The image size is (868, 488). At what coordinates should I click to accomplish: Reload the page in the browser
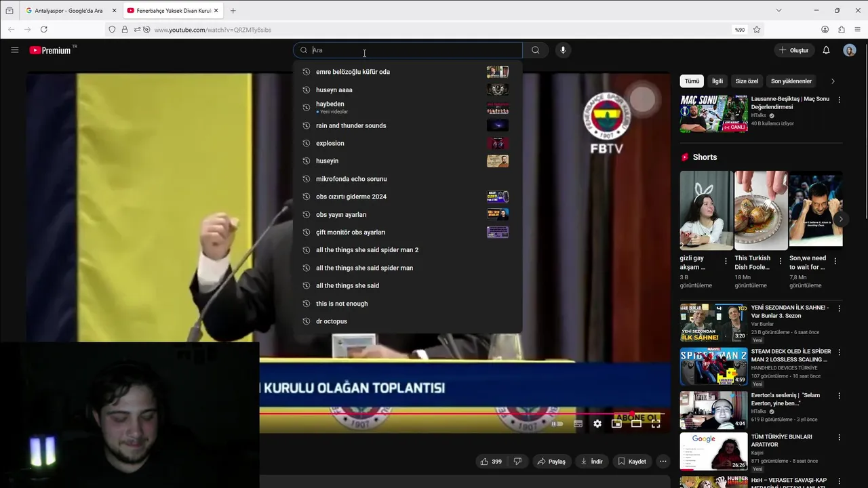pyautogui.click(x=44, y=29)
